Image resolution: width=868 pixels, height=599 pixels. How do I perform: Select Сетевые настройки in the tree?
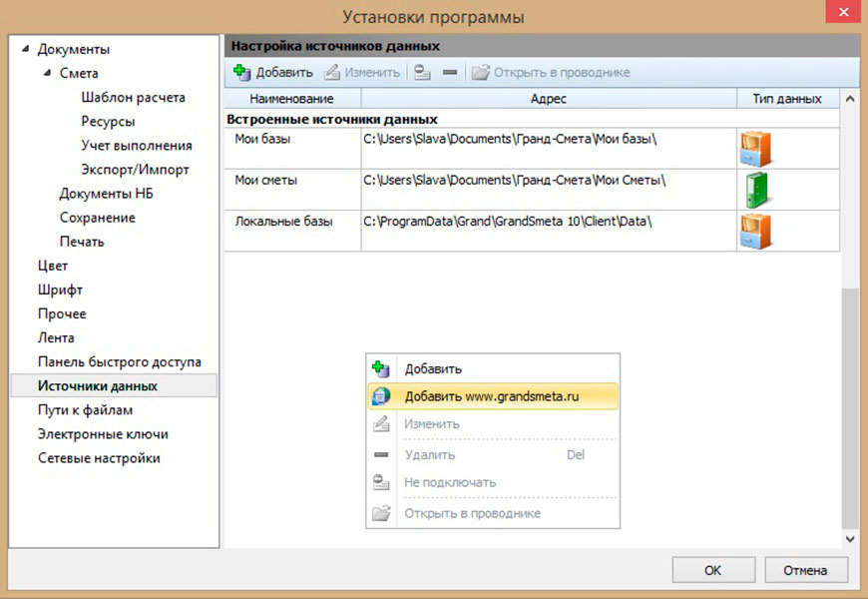pyautogui.click(x=99, y=458)
